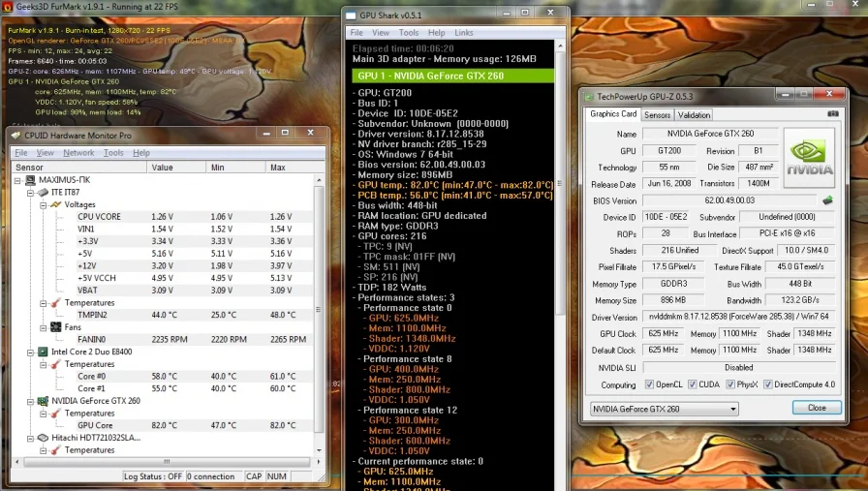The image size is (868, 491).
Task: Open the Tools menu in GPU Shark
Action: [x=409, y=32]
